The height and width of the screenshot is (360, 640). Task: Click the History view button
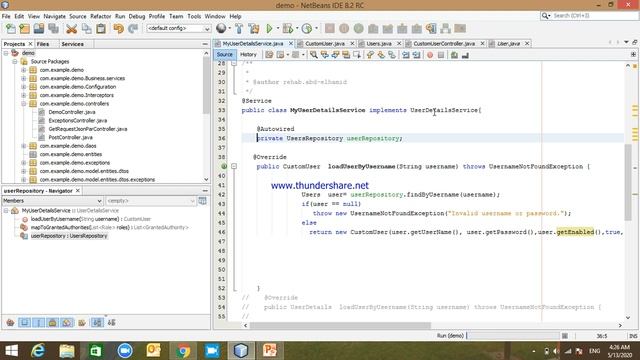(x=248, y=55)
